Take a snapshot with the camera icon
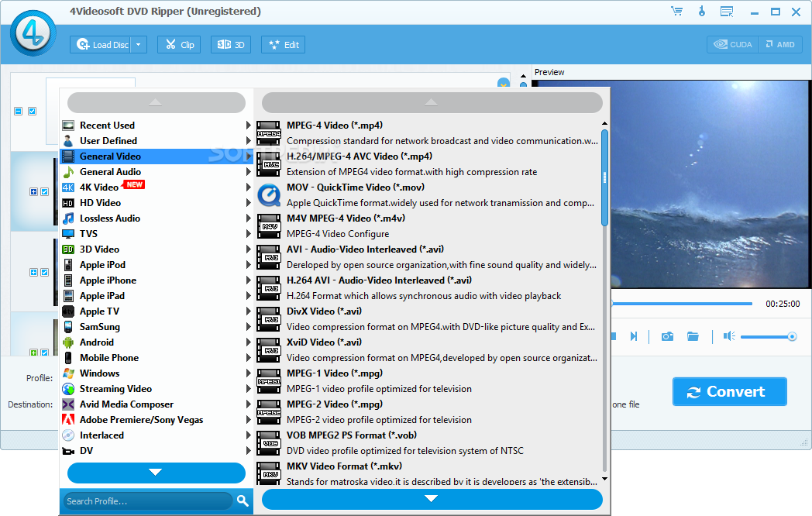The height and width of the screenshot is (516, 812). (x=668, y=337)
